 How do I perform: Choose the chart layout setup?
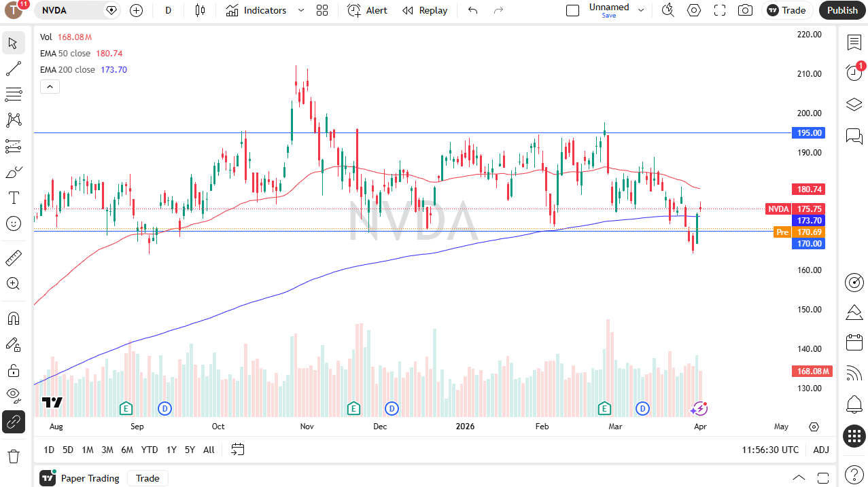pos(573,10)
